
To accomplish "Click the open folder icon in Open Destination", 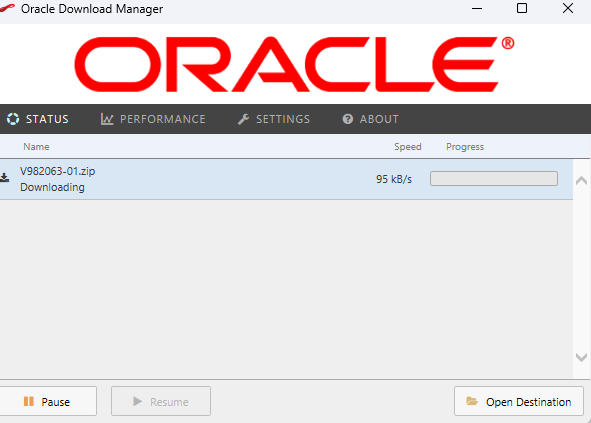I will coord(472,401).
